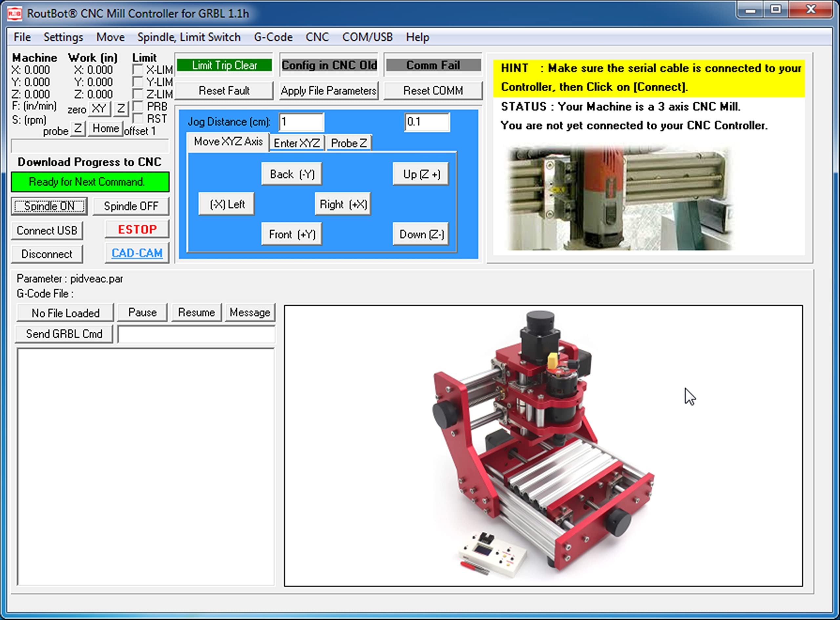Click the jog field showing 0.1

pyautogui.click(x=427, y=122)
